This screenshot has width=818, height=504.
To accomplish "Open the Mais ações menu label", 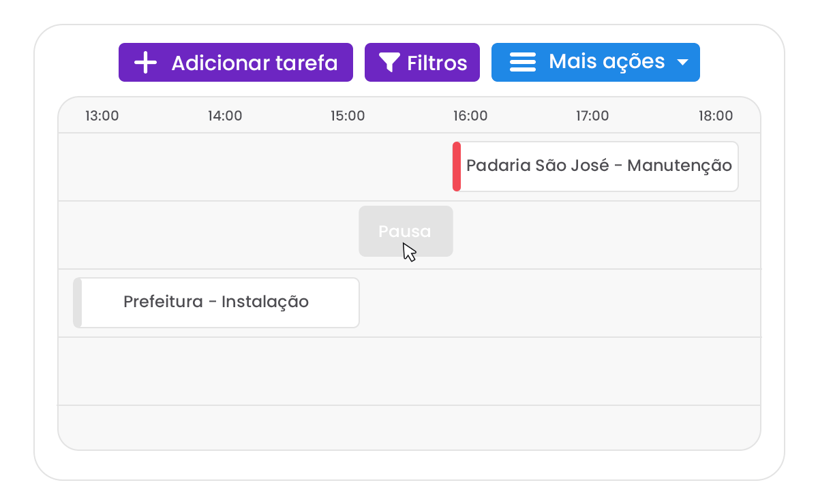I will (607, 62).
